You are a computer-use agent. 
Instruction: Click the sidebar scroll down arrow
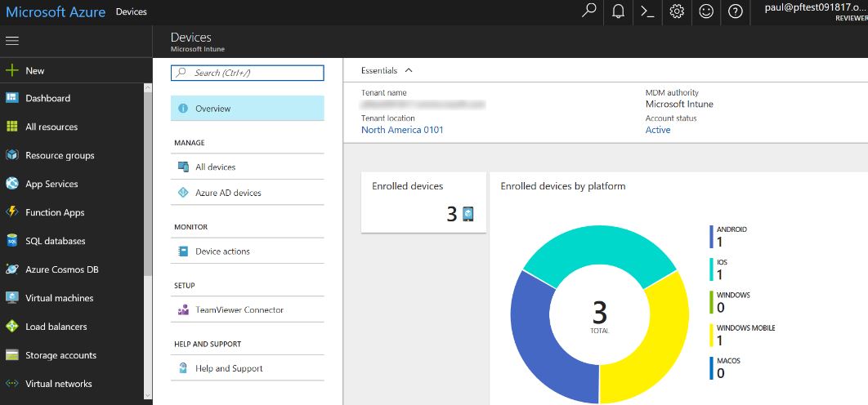(x=148, y=395)
